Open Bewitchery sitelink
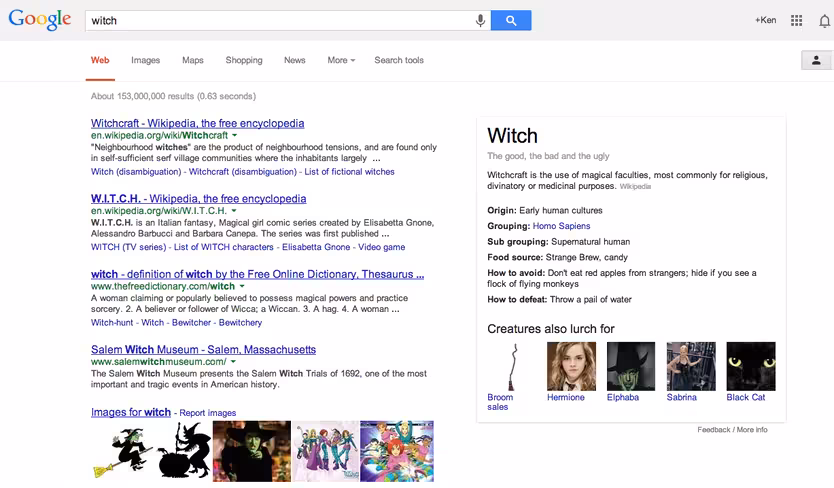This screenshot has width=834, height=488. (x=240, y=323)
